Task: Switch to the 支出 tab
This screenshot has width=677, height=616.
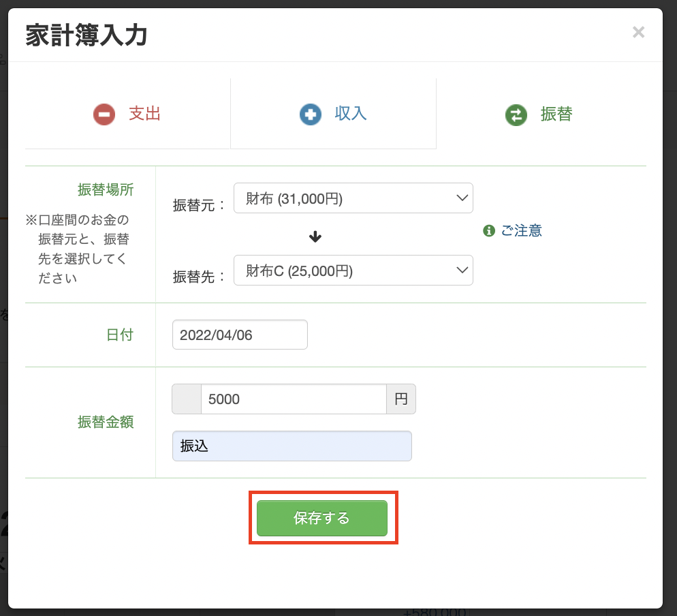Action: pyautogui.click(x=128, y=114)
